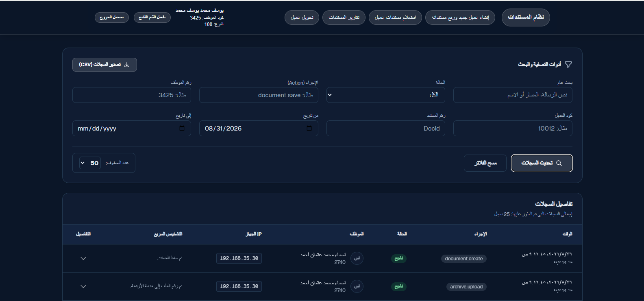
Task: Click the 08/31/2026 date in من تاريخ
Action: pos(223,129)
